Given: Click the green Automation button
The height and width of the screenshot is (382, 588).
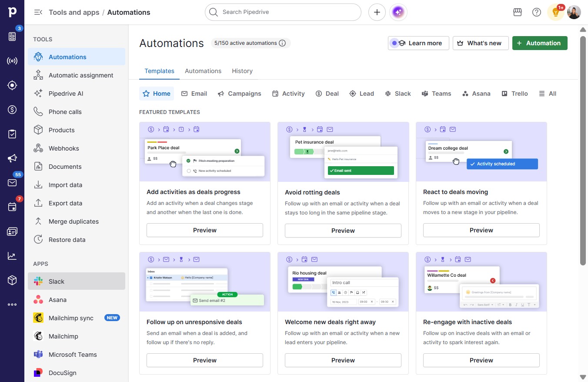Looking at the screenshot, I should 540,43.
